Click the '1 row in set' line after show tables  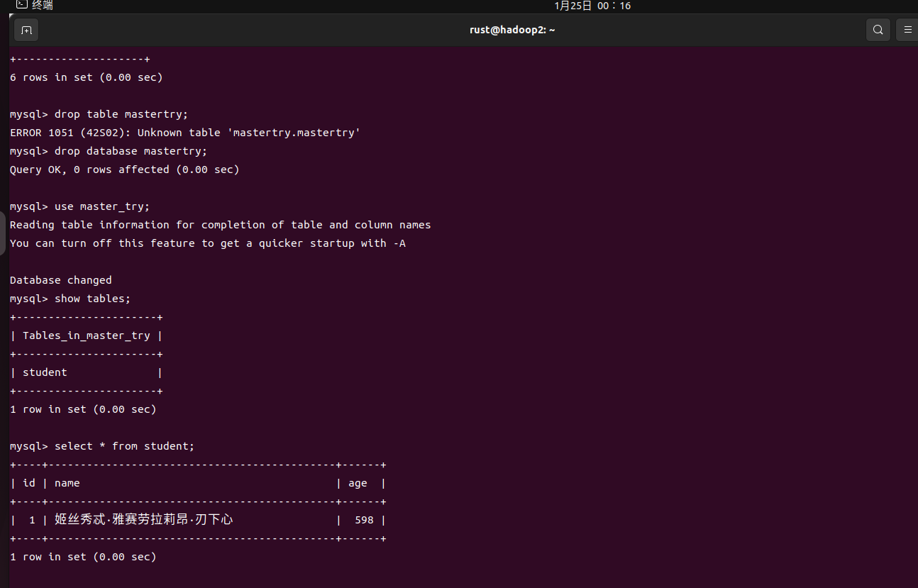(83, 409)
